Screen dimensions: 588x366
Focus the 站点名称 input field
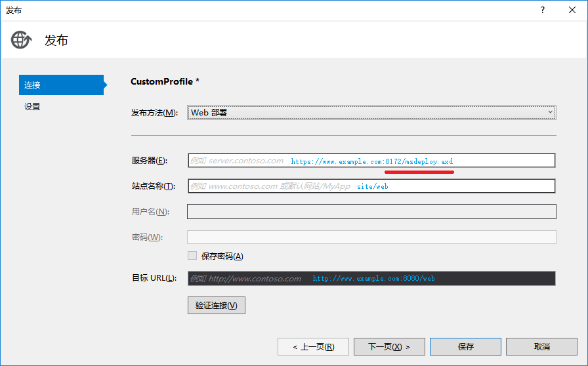coord(371,186)
